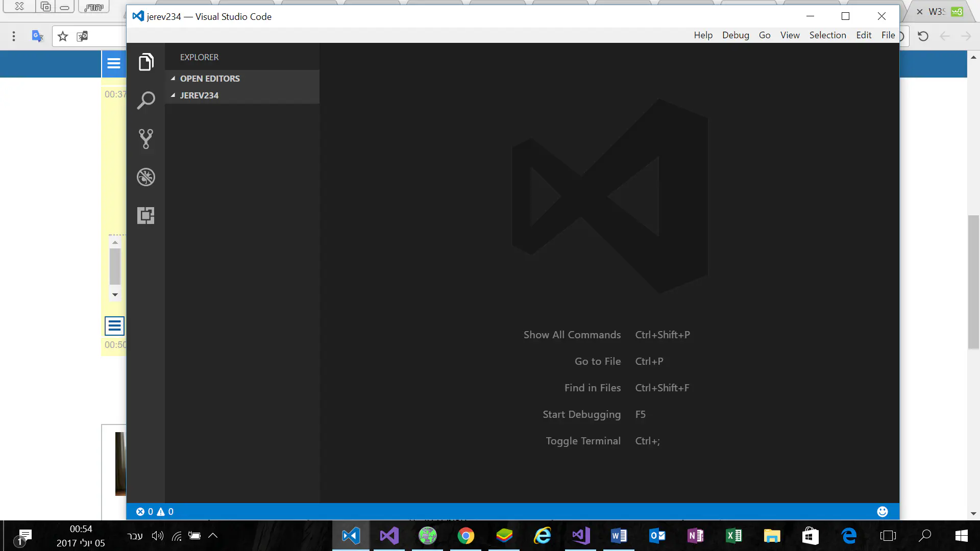Screen dimensions: 980x551
Task: Open the Extensions view icon
Action: point(146,215)
